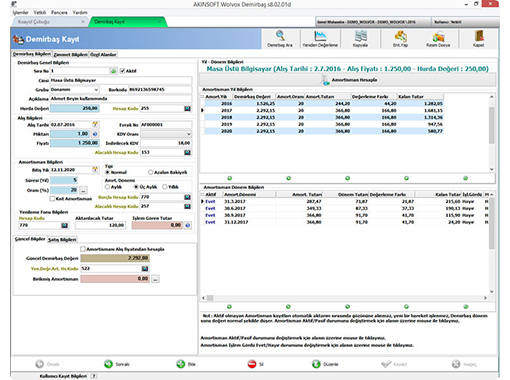Click Düzenle edit record button
The width and height of the screenshot is (510, 380).
point(325,364)
